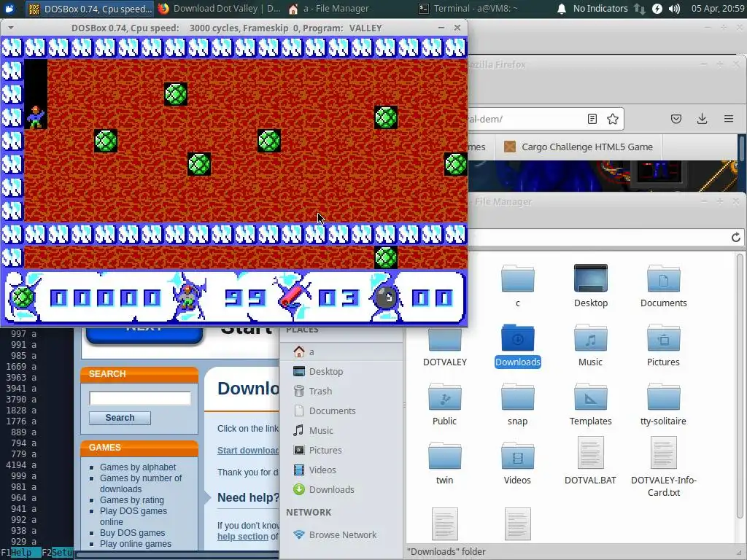
Task: Select Desktop in Places sidebar
Action: click(341, 371)
